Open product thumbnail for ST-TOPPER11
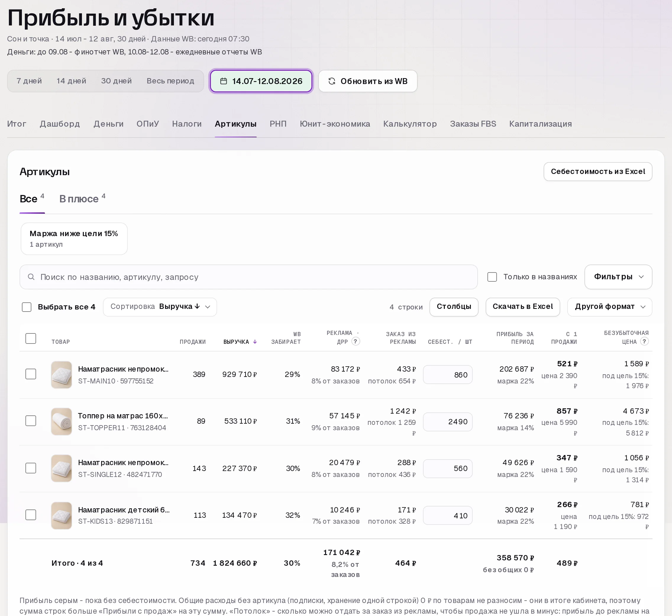 (61, 421)
